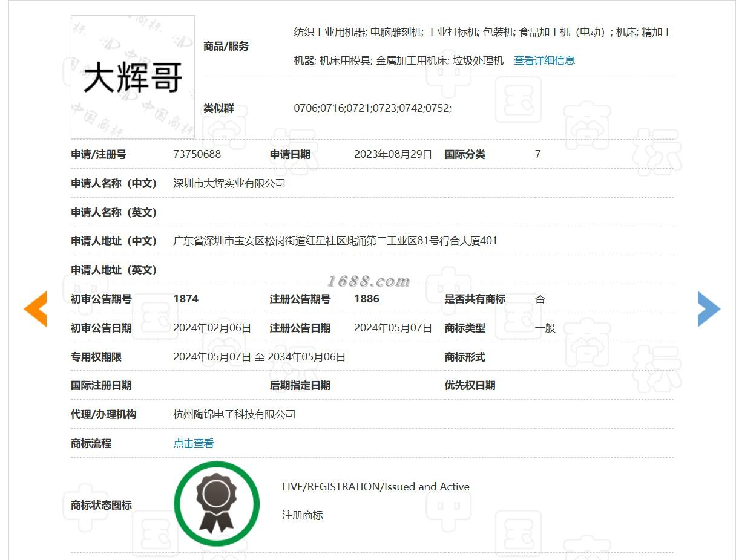Select the 商标形式 label
The height and width of the screenshot is (560, 736).
click(465, 357)
